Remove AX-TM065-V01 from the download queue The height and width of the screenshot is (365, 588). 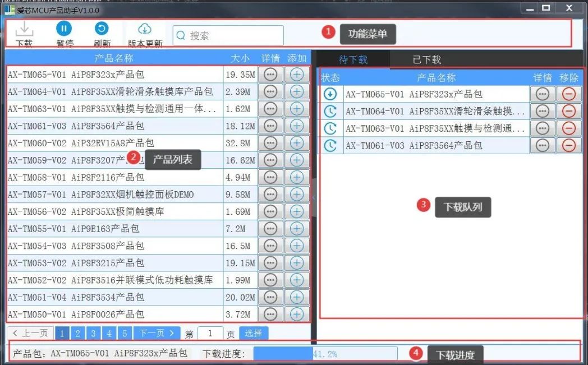(569, 94)
